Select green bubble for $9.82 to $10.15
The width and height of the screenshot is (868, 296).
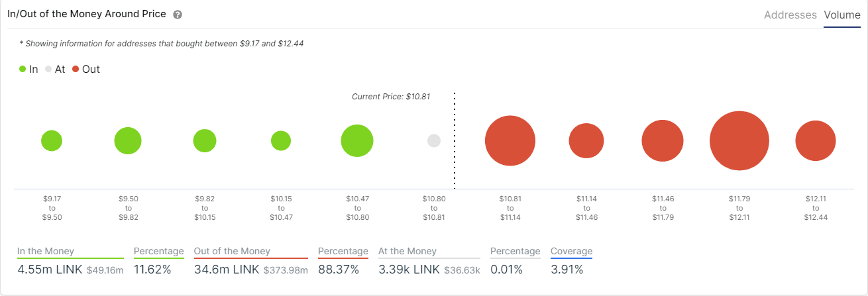pyautogui.click(x=205, y=141)
